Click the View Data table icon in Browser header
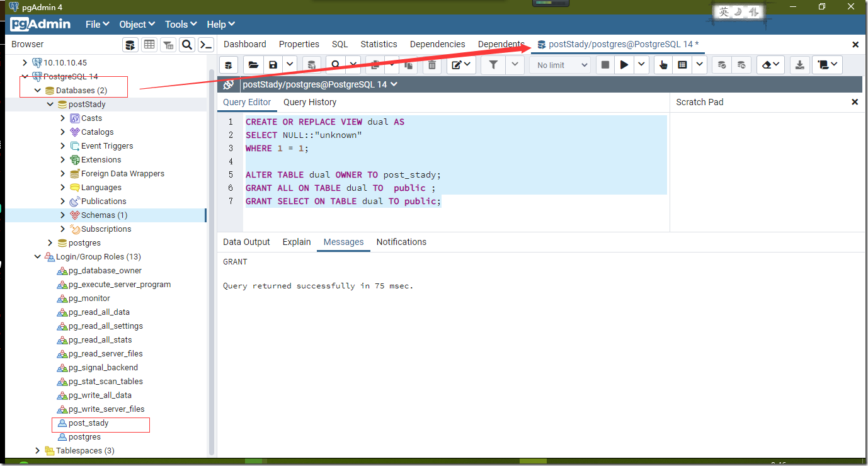 pos(149,44)
